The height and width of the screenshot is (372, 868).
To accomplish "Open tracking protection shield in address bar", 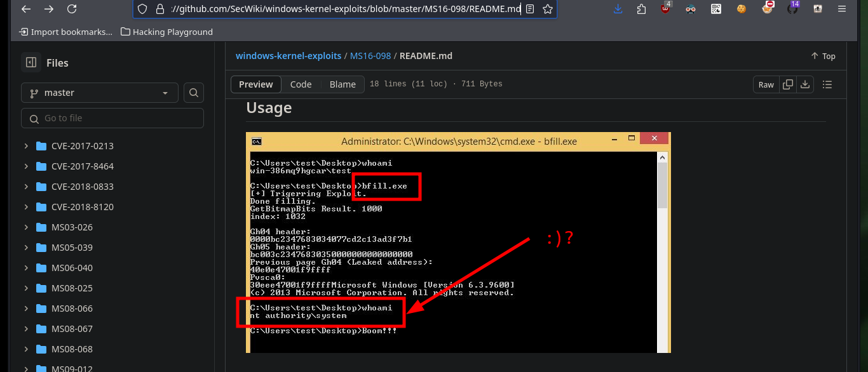I will click(143, 9).
